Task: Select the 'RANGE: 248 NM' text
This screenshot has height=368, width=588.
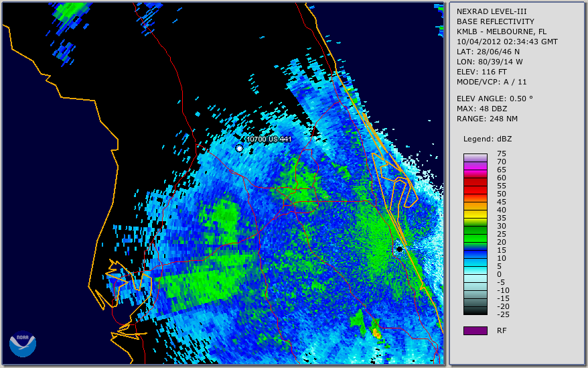Action: point(487,119)
